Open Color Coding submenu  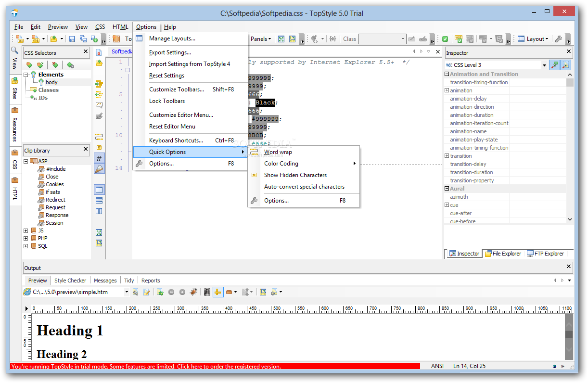304,164
